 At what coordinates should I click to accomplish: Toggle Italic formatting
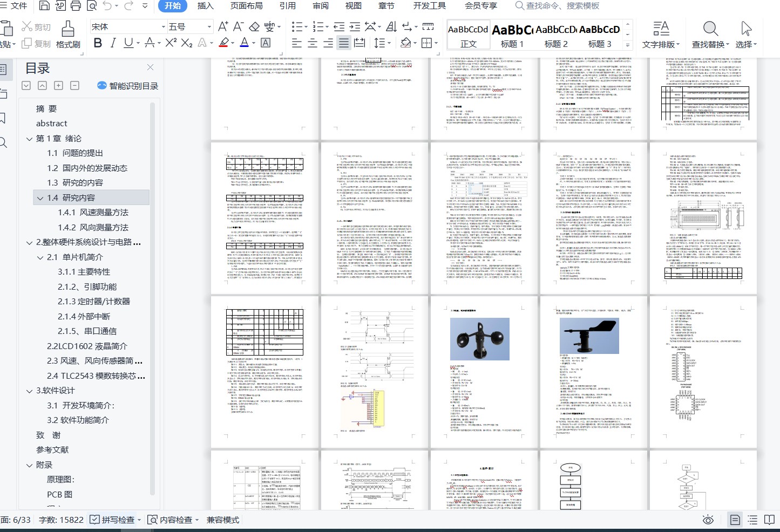pos(113,43)
